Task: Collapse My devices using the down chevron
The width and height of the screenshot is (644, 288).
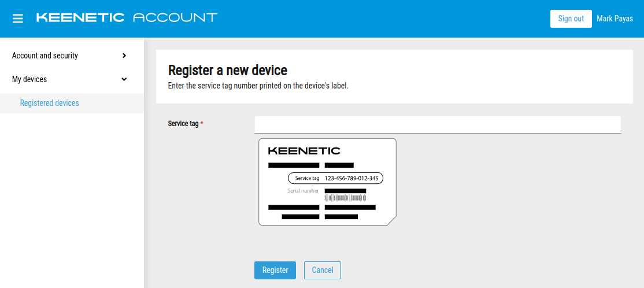Action: coord(124,79)
